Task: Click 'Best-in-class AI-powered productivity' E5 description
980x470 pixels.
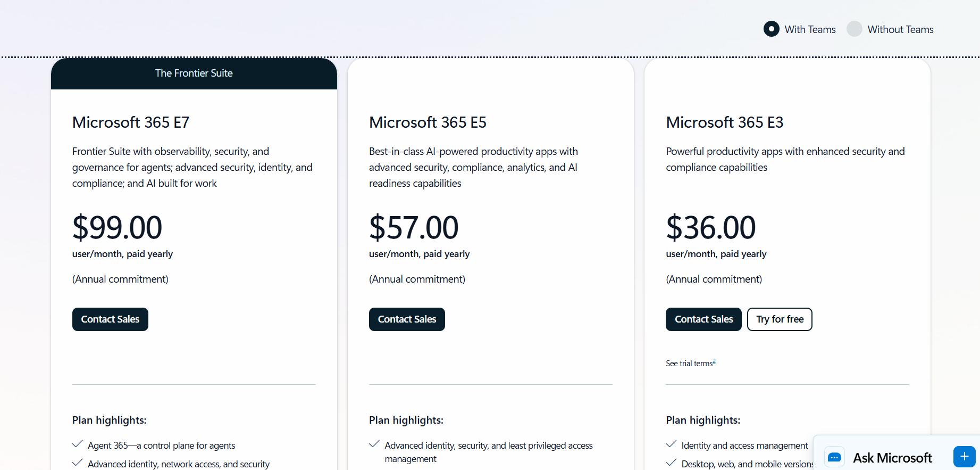Action: (473, 167)
